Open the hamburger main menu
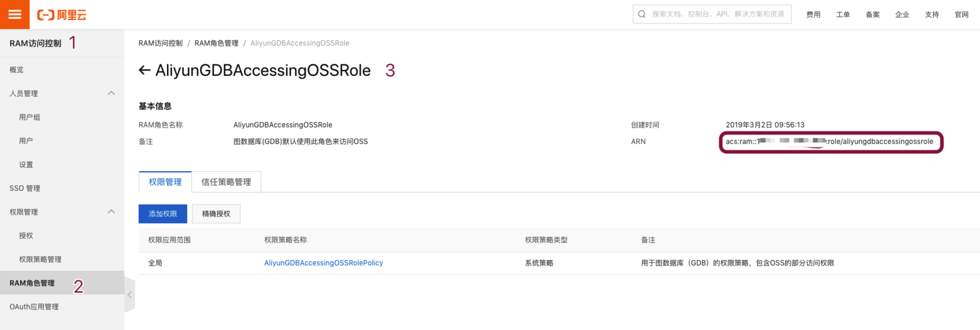The width and height of the screenshot is (980, 330). point(15,15)
